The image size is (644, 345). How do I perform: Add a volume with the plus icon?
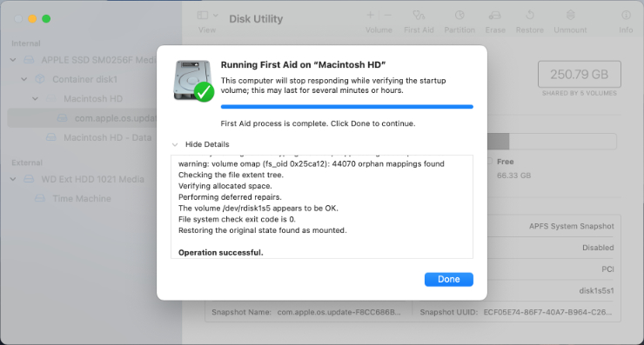tap(370, 15)
